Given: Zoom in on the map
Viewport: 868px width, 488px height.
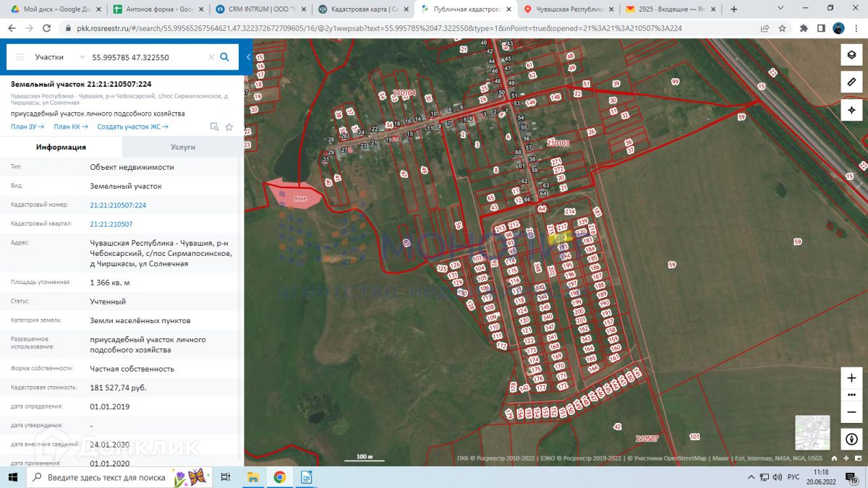Looking at the screenshot, I should (x=851, y=378).
